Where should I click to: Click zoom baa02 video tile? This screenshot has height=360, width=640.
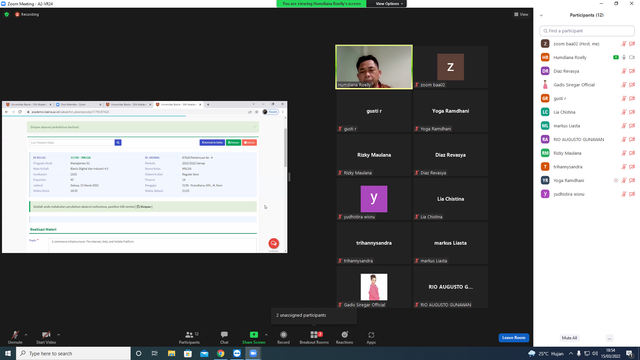(450, 67)
